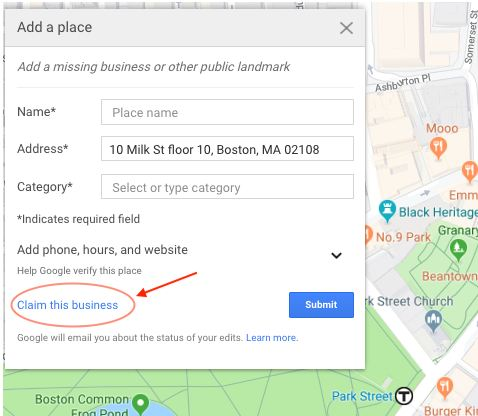The width and height of the screenshot is (478, 416).
Task: Submit the new place form
Action: 321,305
